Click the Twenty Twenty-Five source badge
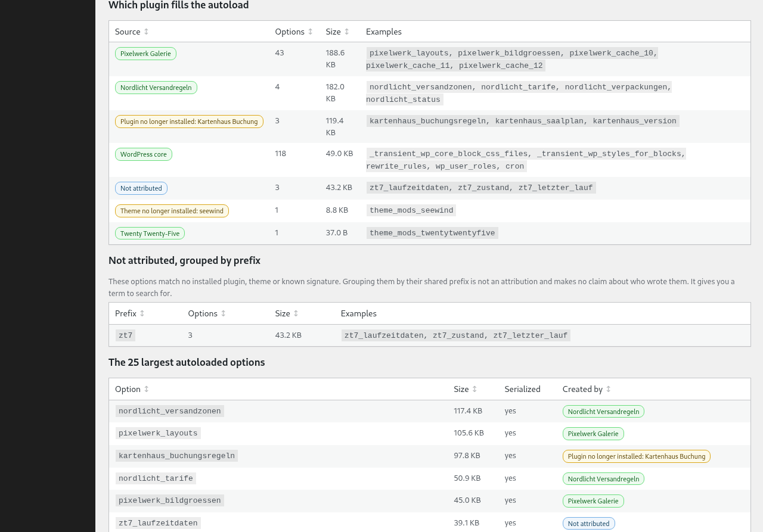Image resolution: width=763 pixels, height=532 pixels. click(x=150, y=234)
